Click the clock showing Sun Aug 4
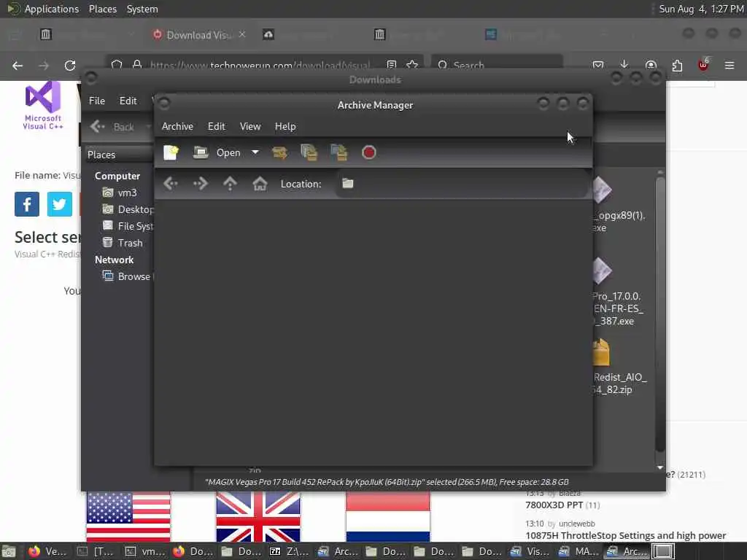 701,9
